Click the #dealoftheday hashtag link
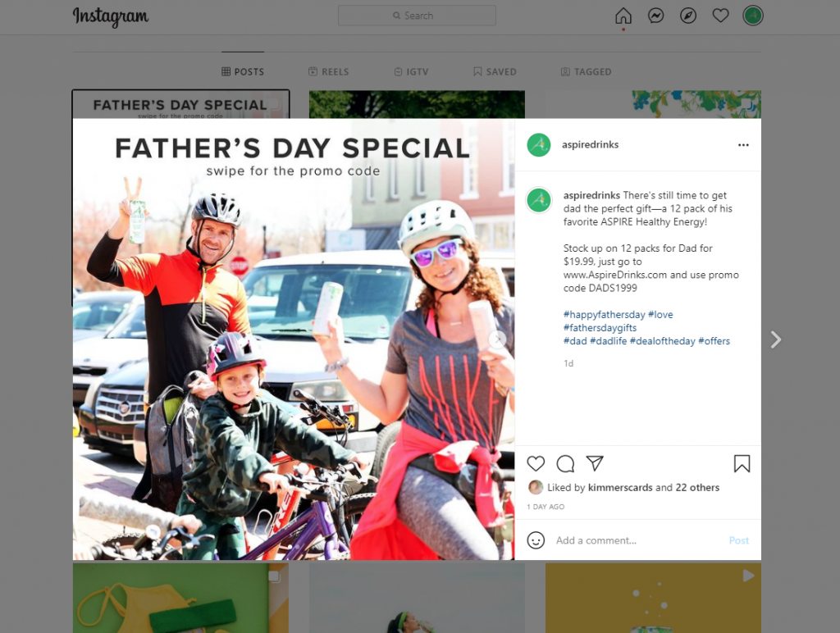Screen dimensions: 840x633 (x=662, y=341)
